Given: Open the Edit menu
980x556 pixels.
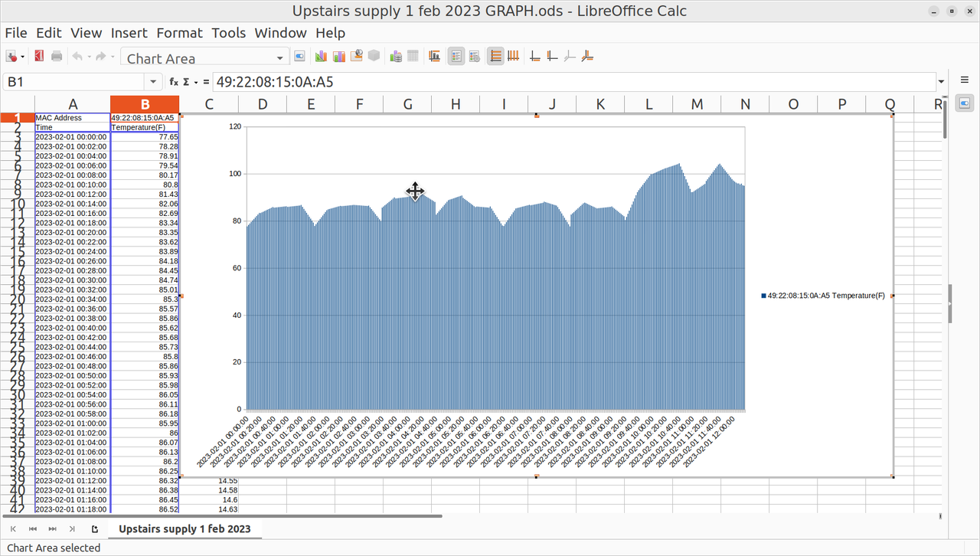Looking at the screenshot, I should coord(48,33).
